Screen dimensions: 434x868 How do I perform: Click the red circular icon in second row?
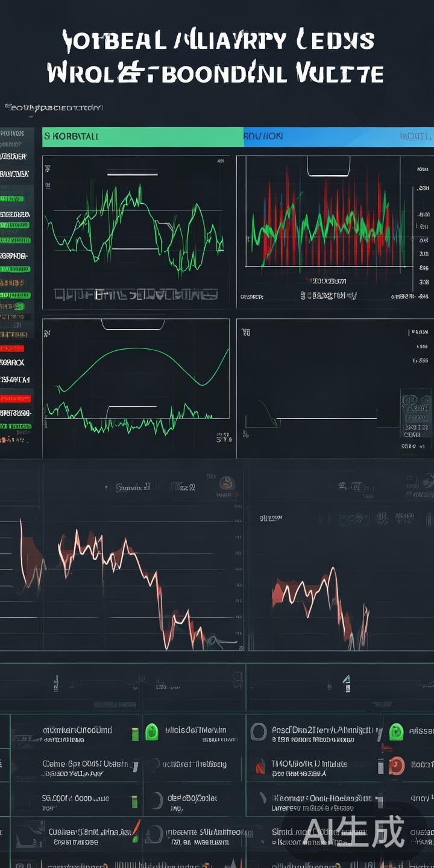[x=396, y=766]
